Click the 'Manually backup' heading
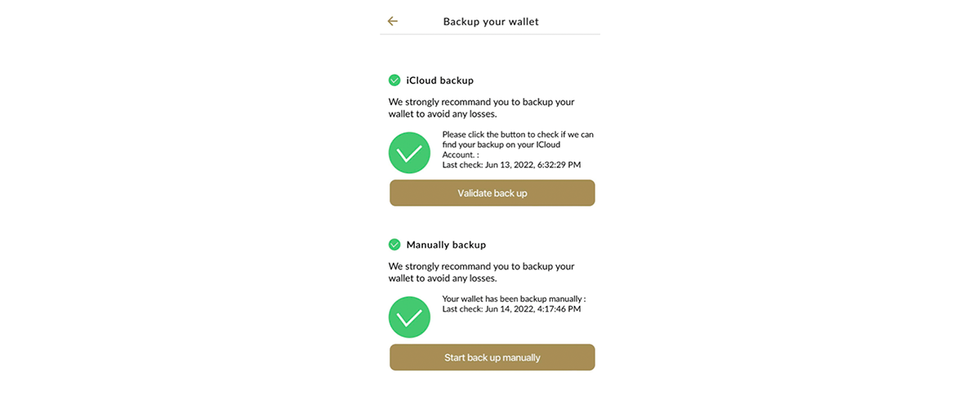Viewport: 980px width, 408px height. click(446, 244)
